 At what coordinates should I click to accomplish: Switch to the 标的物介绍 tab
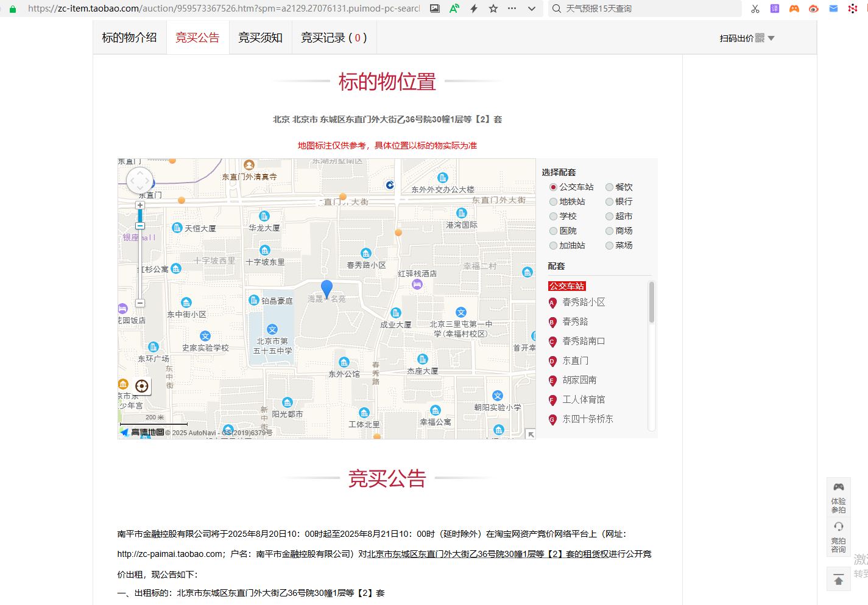tap(129, 38)
